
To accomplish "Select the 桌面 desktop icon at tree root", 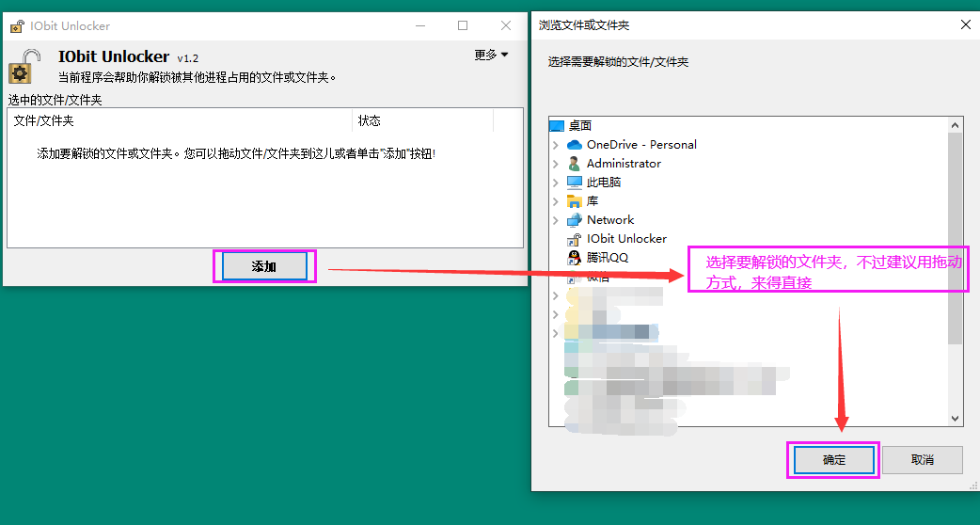I will [557, 126].
